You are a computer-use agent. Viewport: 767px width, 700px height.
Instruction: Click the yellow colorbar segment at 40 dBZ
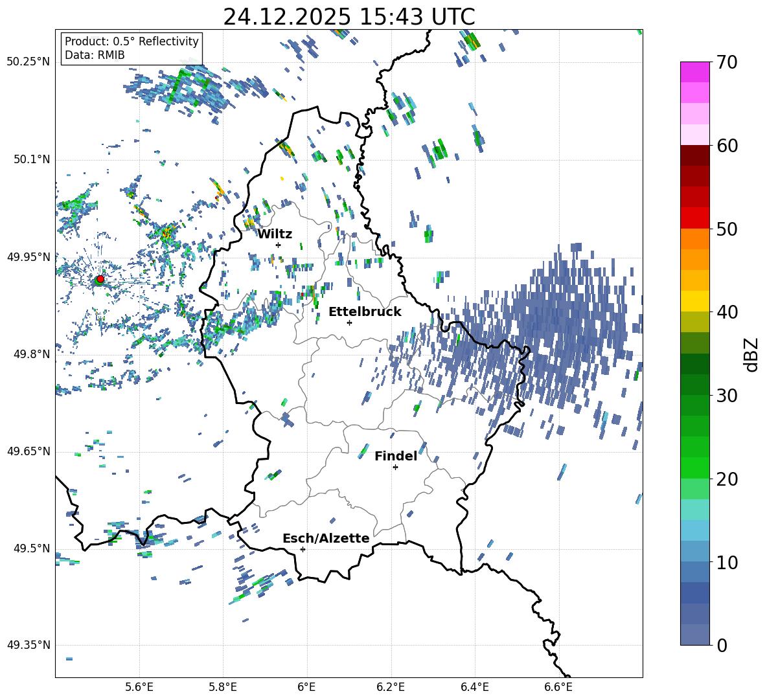pos(694,301)
